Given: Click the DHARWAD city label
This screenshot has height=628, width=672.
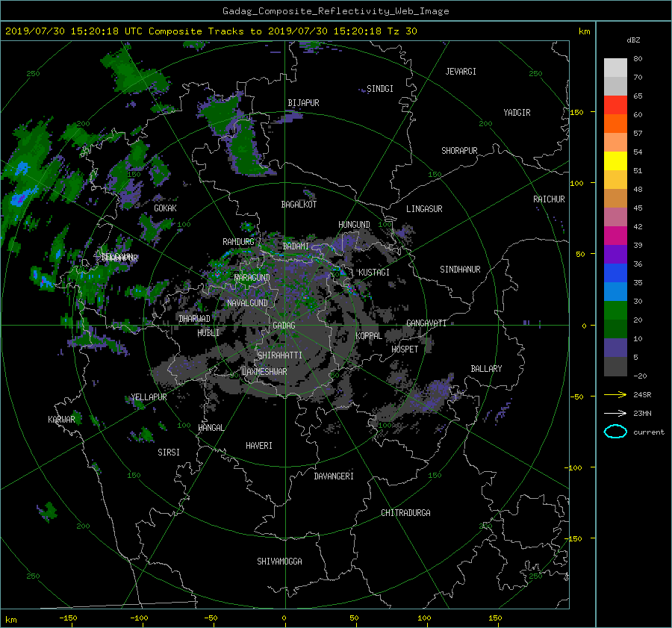Looking at the screenshot, I should [x=195, y=319].
